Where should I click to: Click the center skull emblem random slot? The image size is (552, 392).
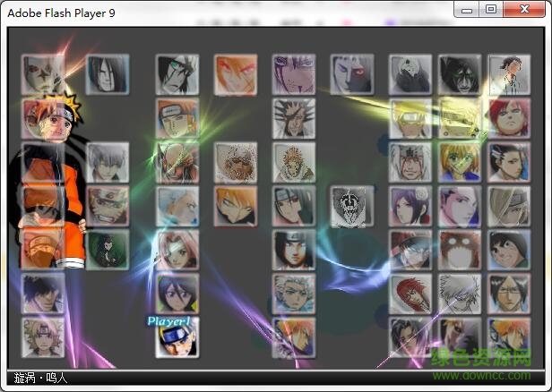(351, 206)
